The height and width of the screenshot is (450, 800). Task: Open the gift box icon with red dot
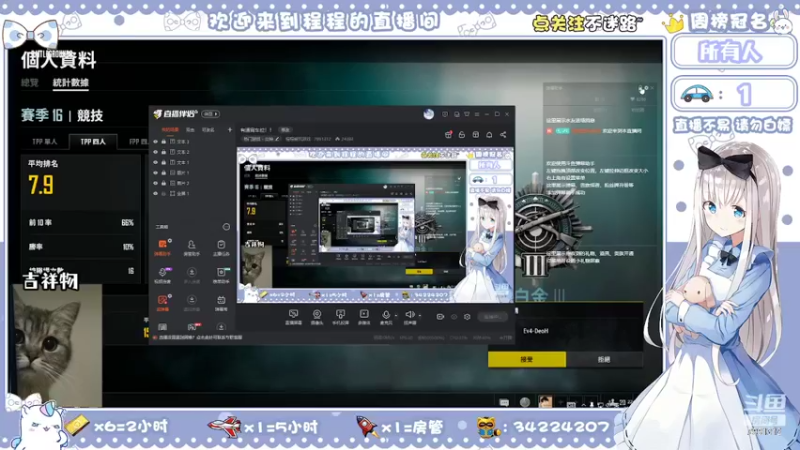point(448,135)
